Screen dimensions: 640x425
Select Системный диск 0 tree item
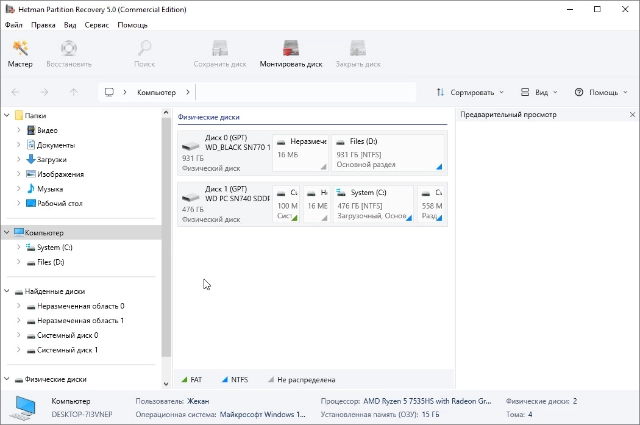tap(67, 336)
